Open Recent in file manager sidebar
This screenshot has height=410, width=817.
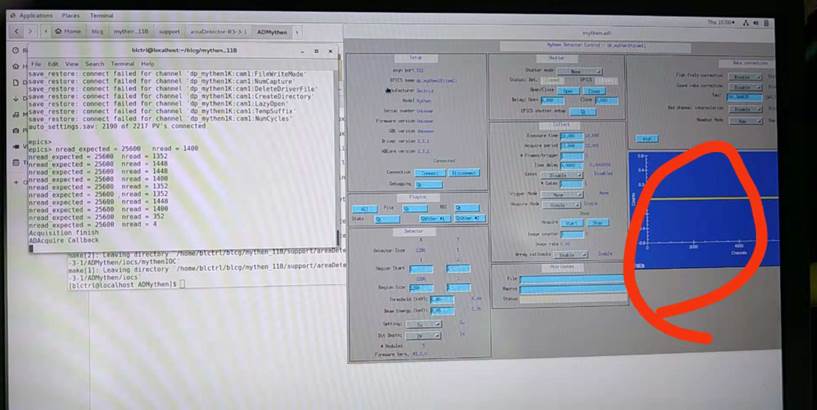tap(16, 51)
